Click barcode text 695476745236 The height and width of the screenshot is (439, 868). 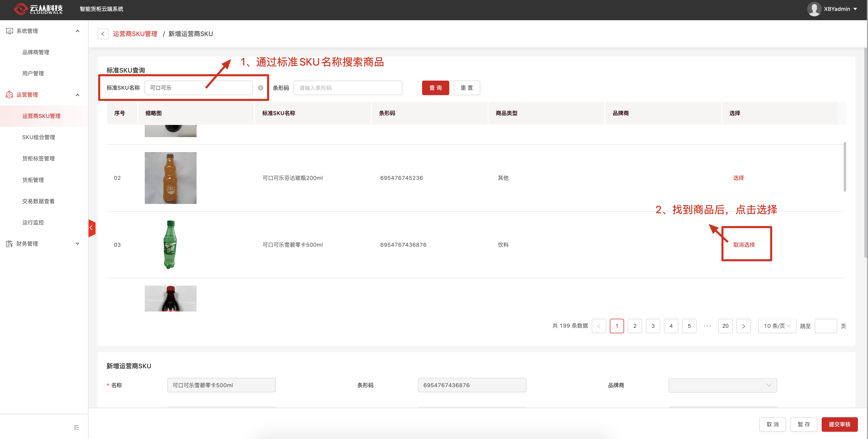click(401, 178)
